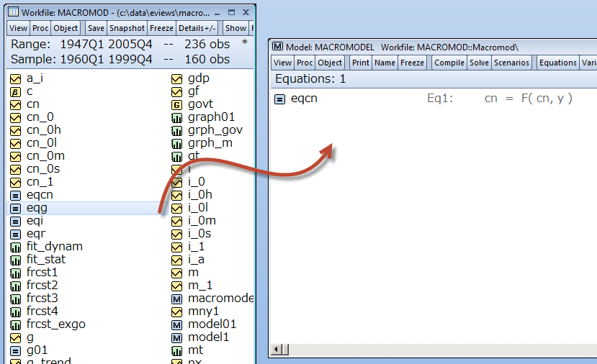
Task: Open the macromodel model object
Action: tap(220, 299)
